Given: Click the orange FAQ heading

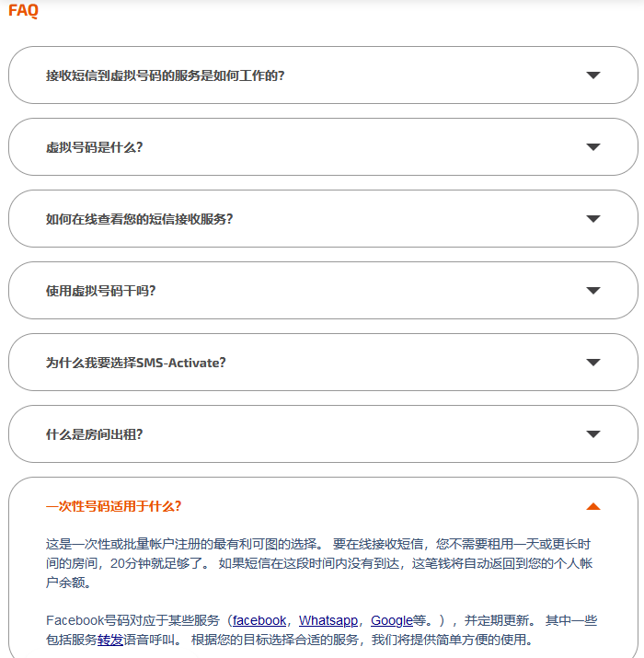Looking at the screenshot, I should (23, 11).
